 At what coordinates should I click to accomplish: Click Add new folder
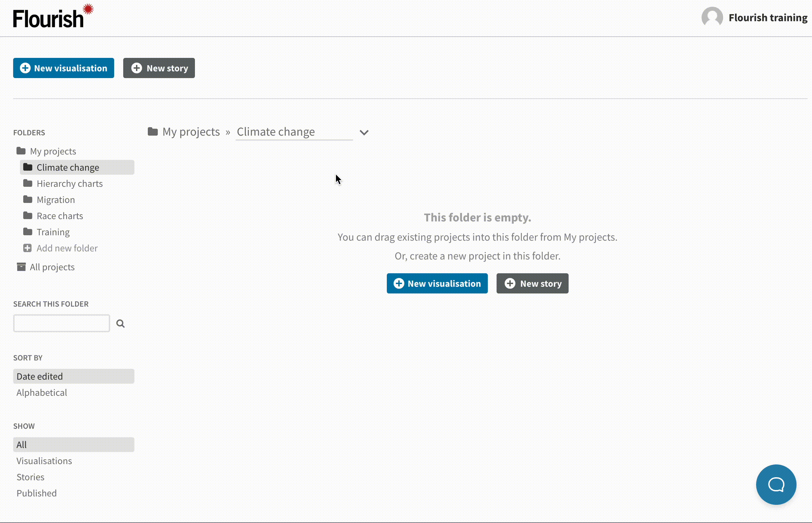pyautogui.click(x=67, y=248)
